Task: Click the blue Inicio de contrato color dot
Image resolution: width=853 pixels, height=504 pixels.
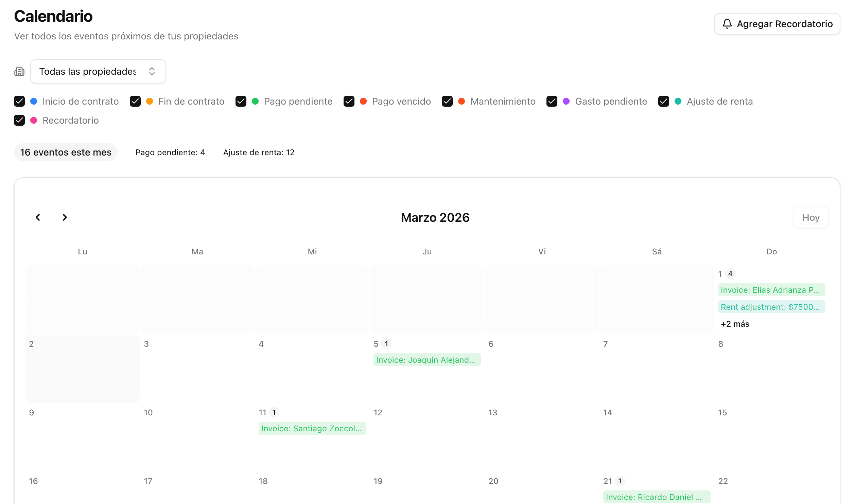Action: coord(34,101)
